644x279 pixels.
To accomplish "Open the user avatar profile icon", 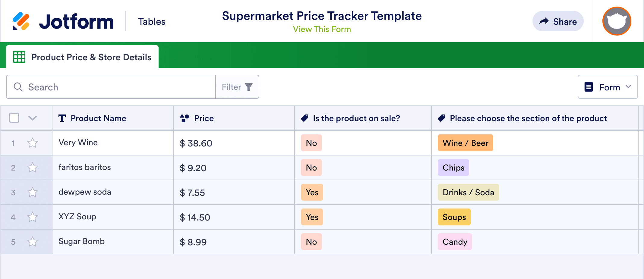I will coord(617,21).
